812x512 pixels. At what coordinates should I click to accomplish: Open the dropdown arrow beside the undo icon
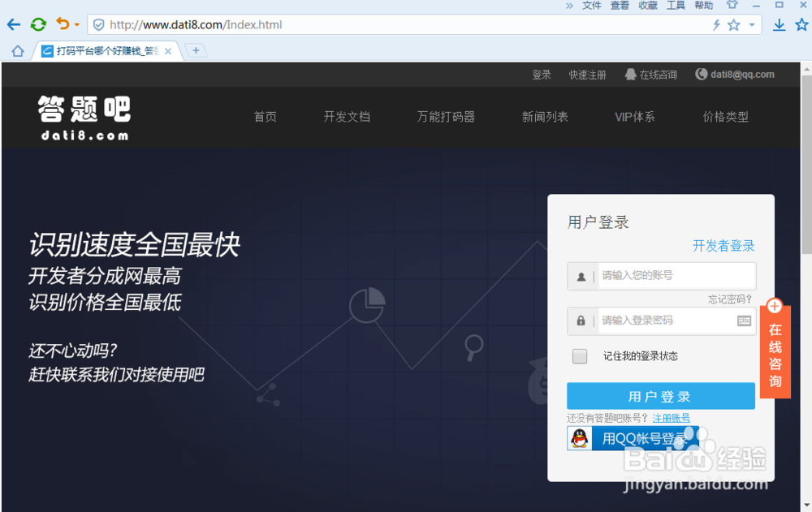(x=76, y=25)
